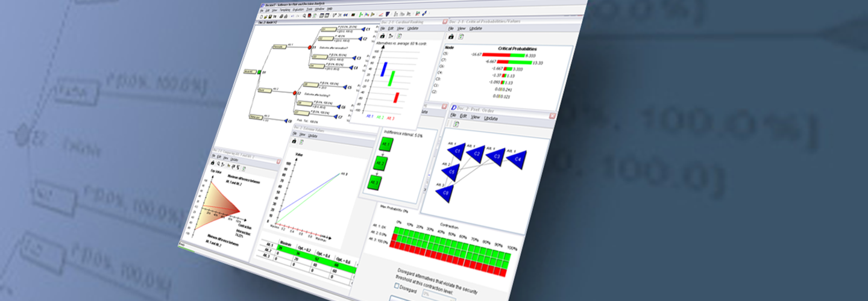
Task: Click snapshot icon in Cardinal Ranking toolbar
Action: tap(382, 36)
